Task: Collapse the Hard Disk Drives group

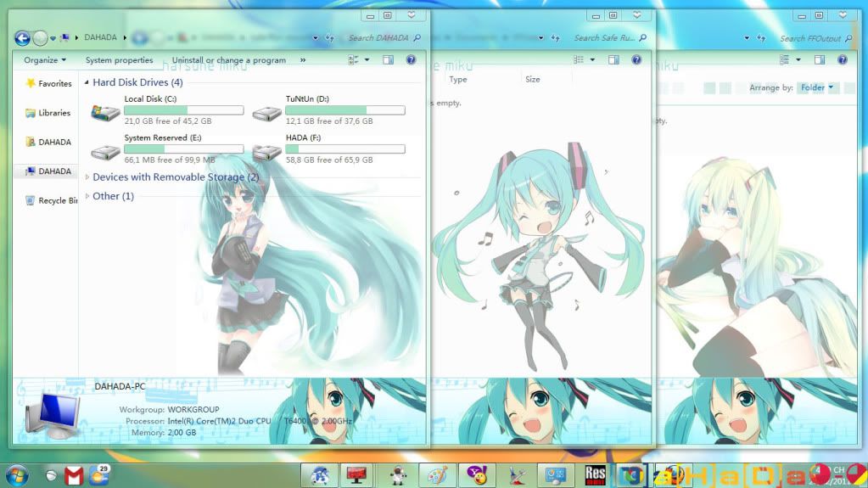Action: coord(87,83)
